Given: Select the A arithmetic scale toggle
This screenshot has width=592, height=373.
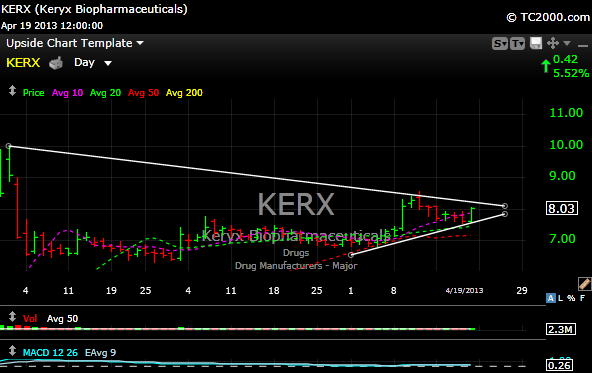Looking at the screenshot, I should point(551,298).
